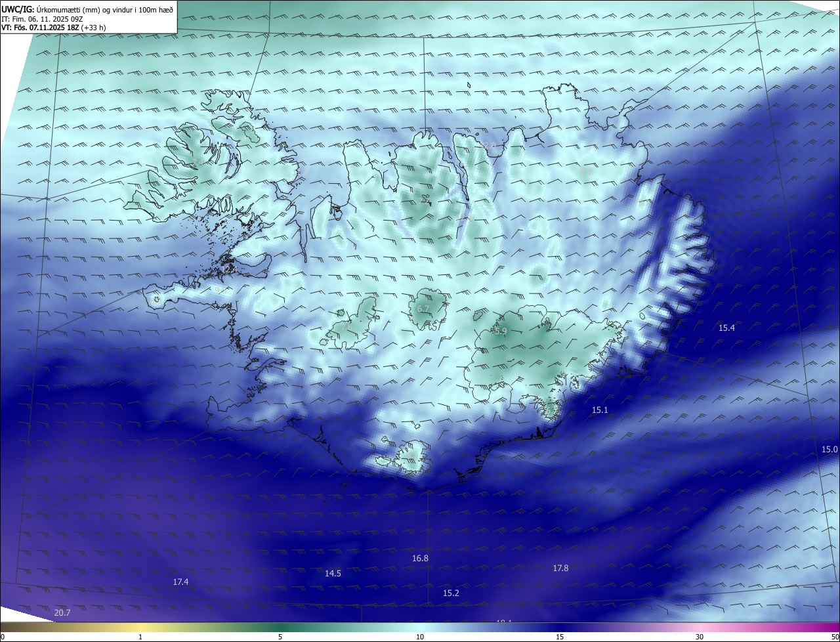
Task: Click the 14.5 value on the map
Action: [333, 573]
